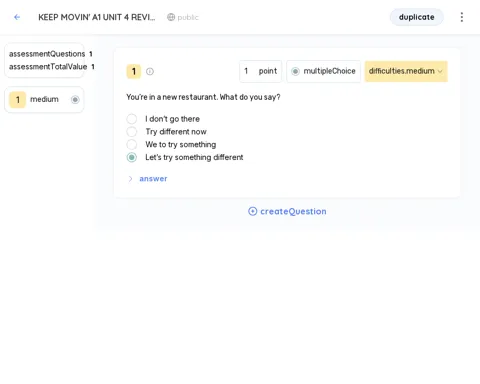Open the three-dot more options menu
480x384 pixels.
click(x=462, y=17)
